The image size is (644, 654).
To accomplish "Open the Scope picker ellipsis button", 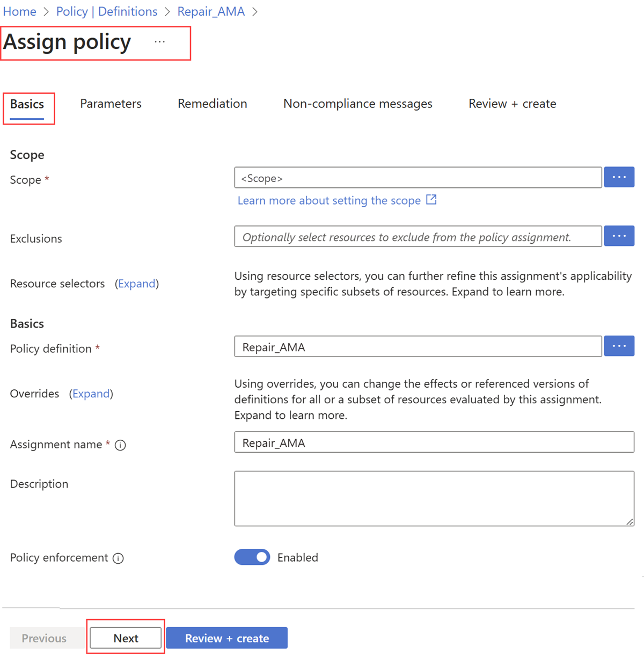I will [x=619, y=177].
